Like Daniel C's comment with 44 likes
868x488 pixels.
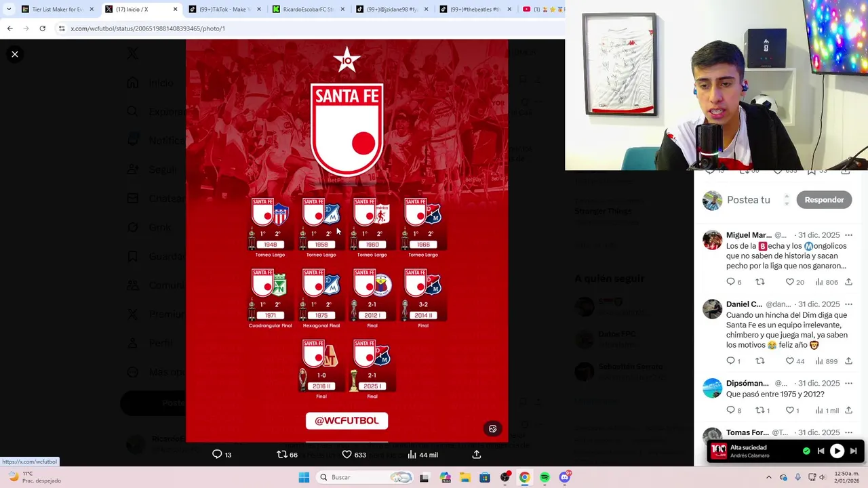point(794,361)
